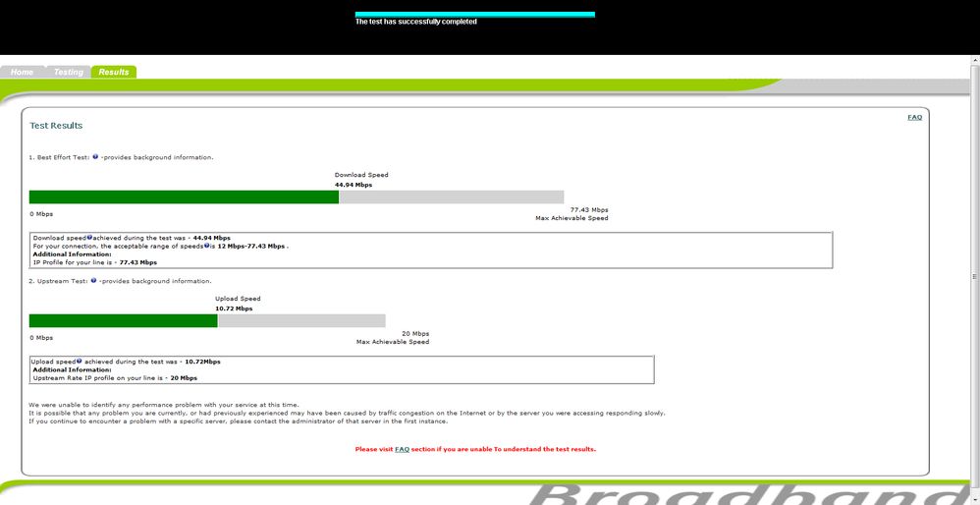
Task: Click the 'Upload Speed' label
Action: [x=238, y=299]
